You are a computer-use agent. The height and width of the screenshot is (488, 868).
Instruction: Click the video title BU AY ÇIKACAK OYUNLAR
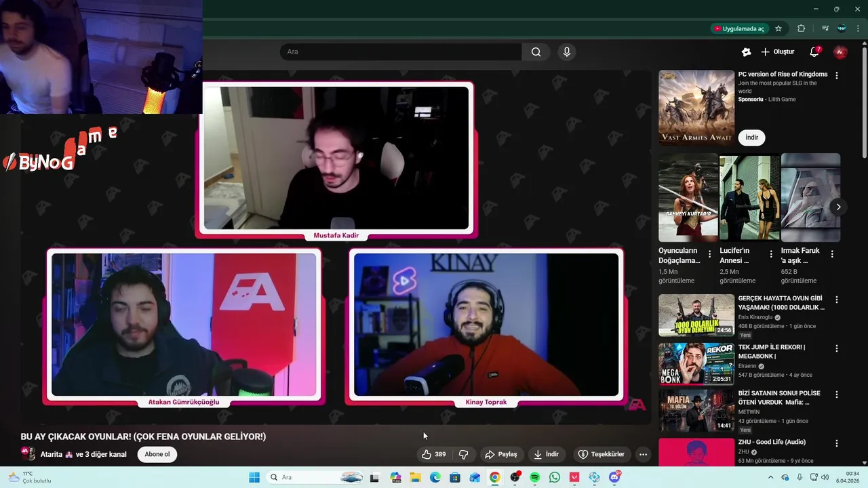pyautogui.click(x=143, y=436)
